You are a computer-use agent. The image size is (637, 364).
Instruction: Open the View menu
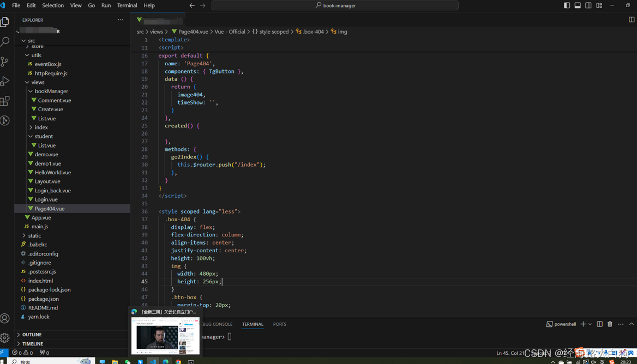tap(76, 5)
